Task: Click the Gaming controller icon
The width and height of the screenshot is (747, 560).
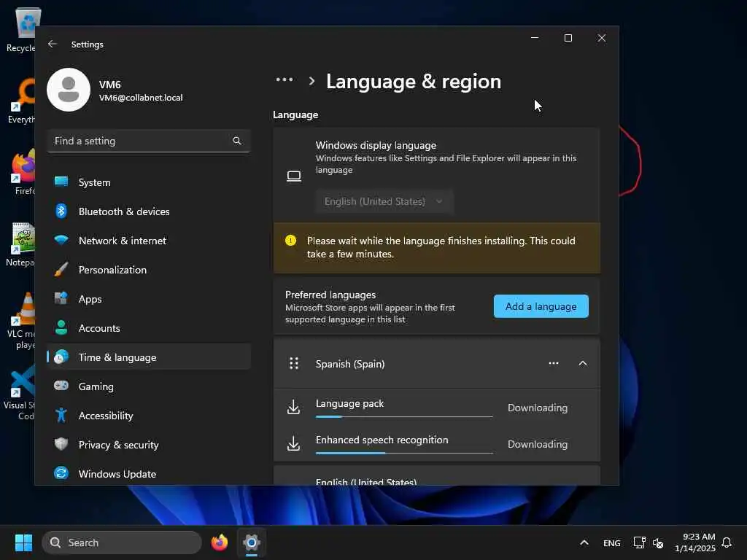Action: click(x=61, y=386)
